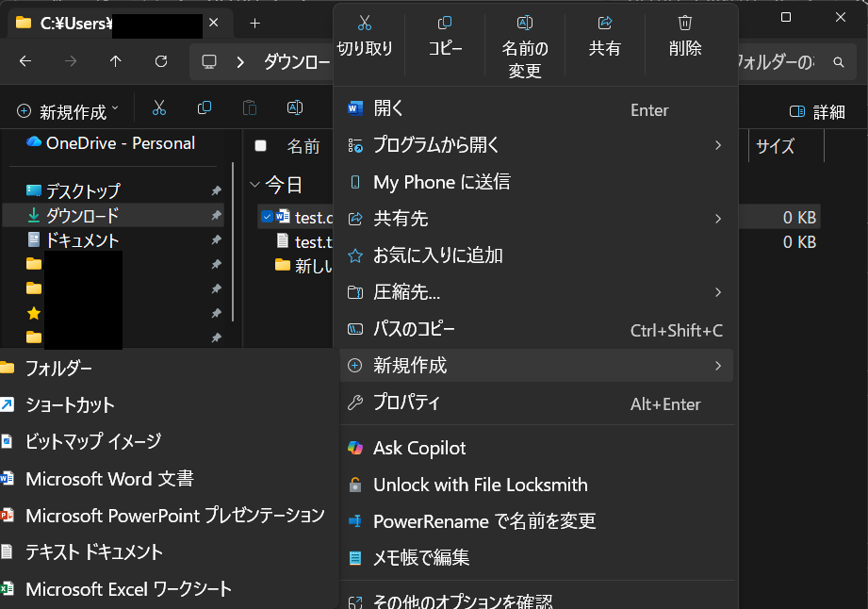Select ダウンロード in the navigation pane

82,216
